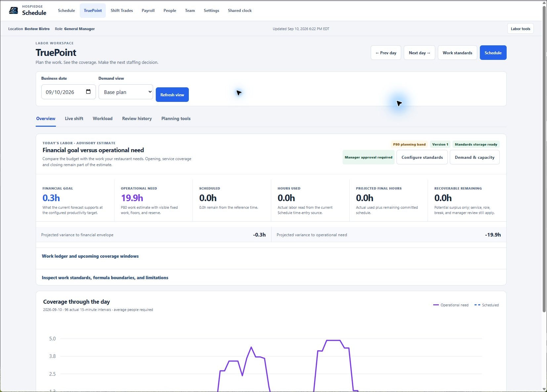Open the Workload tab
The width and height of the screenshot is (547, 392).
tap(103, 119)
